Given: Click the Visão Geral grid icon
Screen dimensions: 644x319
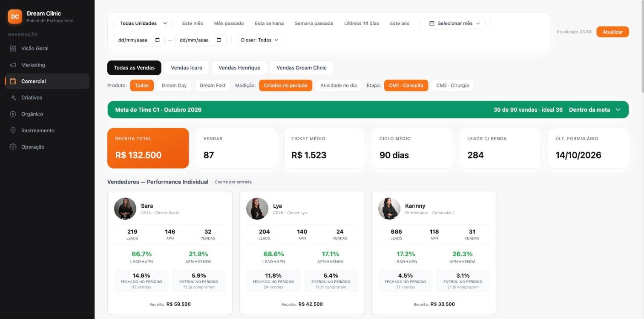Looking at the screenshot, I should [x=13, y=49].
